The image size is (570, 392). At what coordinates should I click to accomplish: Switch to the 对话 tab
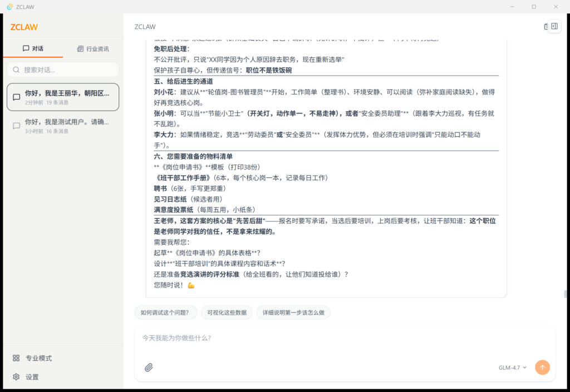pos(33,48)
